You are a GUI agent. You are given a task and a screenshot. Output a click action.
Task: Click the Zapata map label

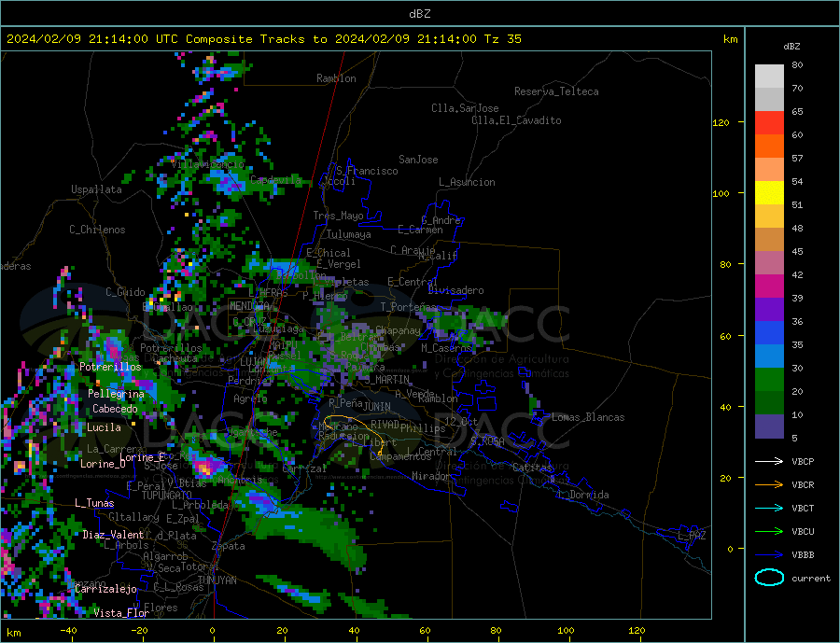(229, 547)
